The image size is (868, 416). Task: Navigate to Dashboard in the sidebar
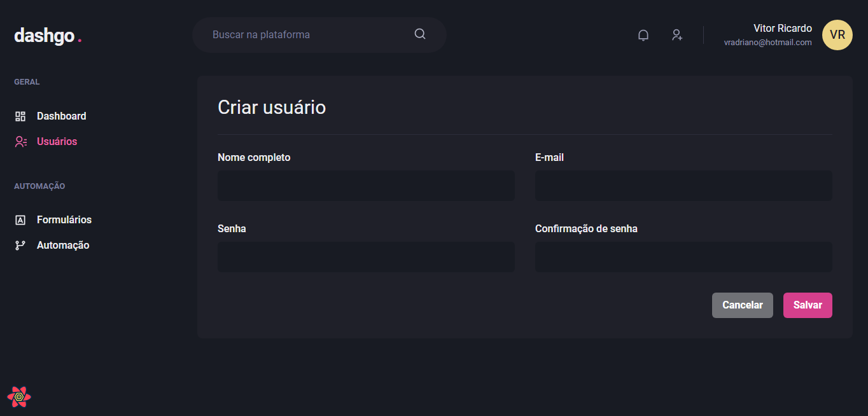[x=61, y=116]
